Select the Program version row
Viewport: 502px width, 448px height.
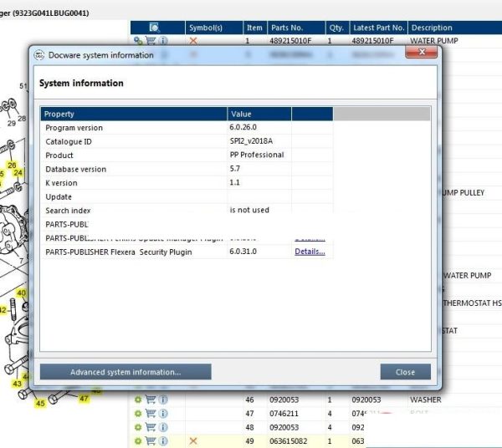click(x=187, y=128)
